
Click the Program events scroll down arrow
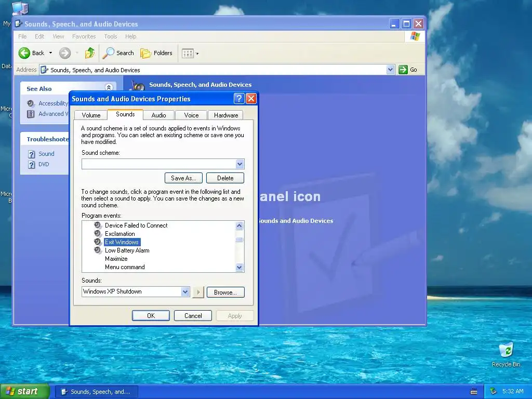pos(239,268)
